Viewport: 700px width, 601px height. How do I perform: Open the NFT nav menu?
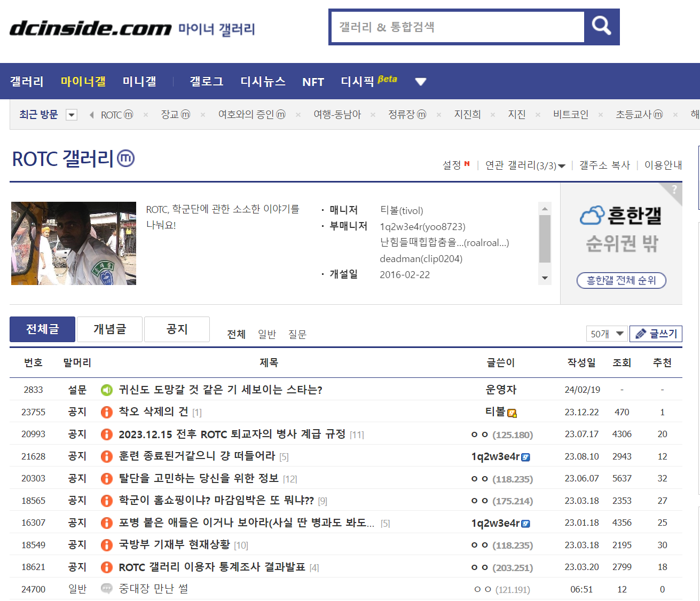coord(313,82)
